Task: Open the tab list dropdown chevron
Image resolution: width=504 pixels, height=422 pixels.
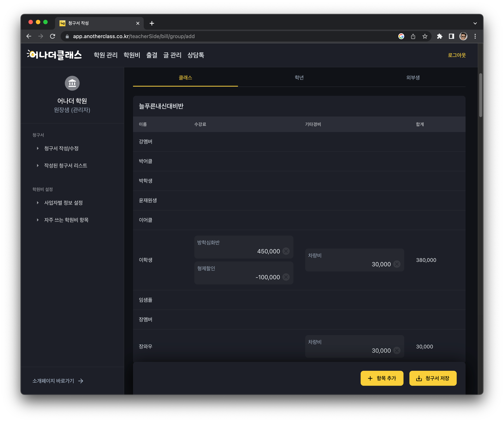Action: 475,23
